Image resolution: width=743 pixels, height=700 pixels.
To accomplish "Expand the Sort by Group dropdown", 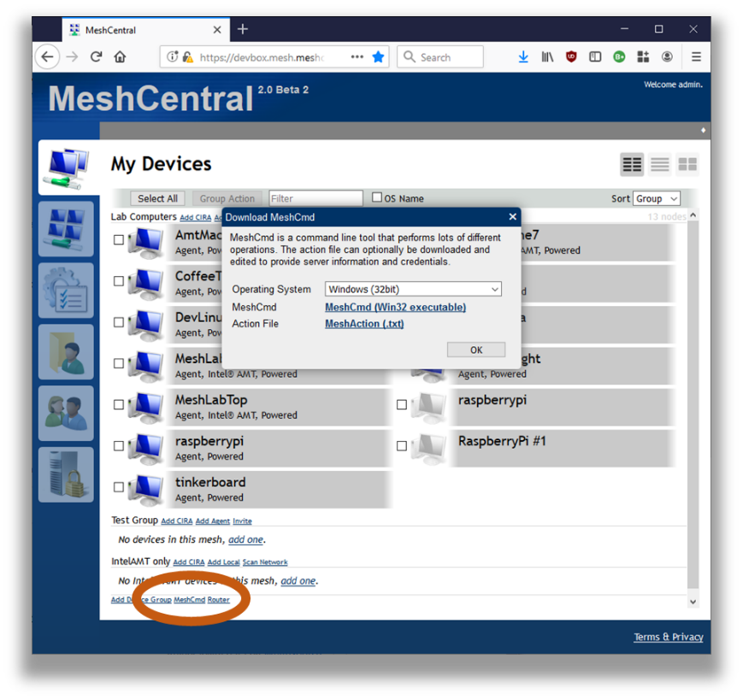I will click(656, 198).
